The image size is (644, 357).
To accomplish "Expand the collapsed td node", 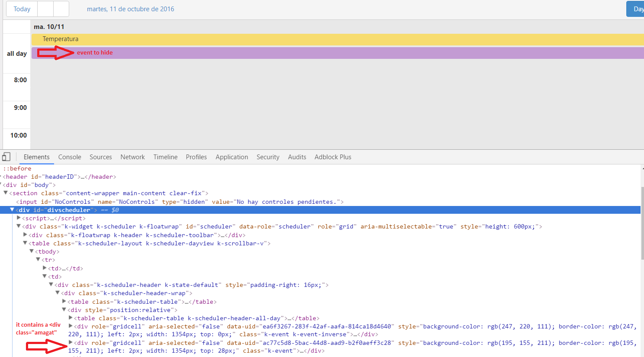I will tap(45, 268).
